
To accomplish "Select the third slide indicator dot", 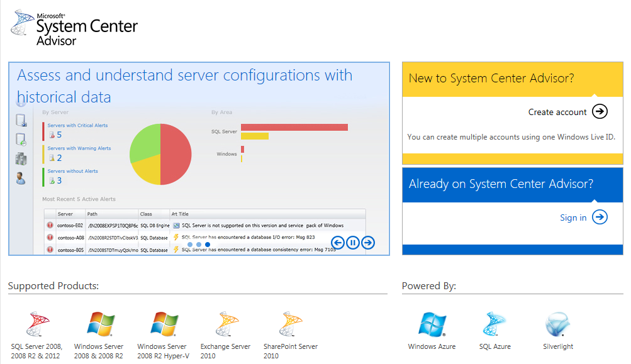I will pos(208,245).
